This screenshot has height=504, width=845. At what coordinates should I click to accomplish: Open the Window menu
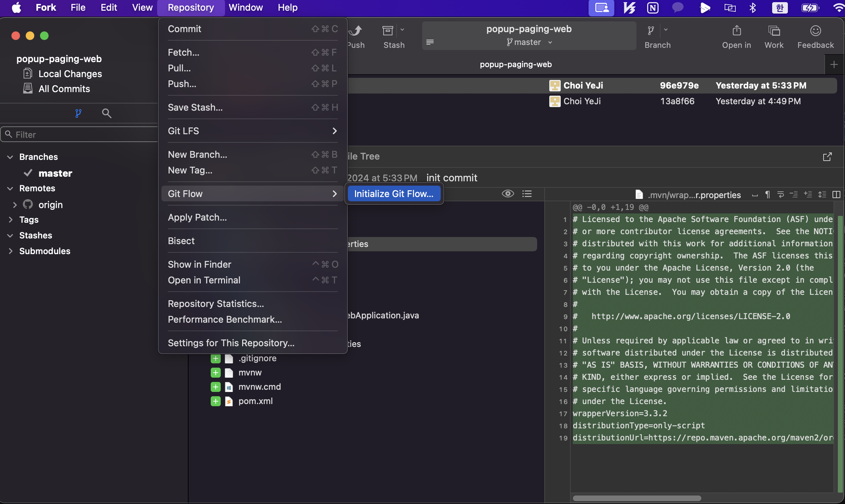pos(245,7)
